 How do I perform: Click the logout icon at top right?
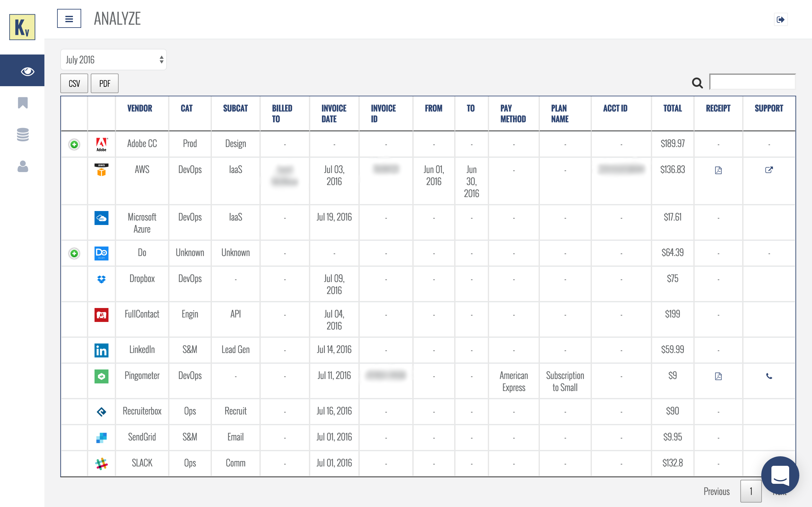pos(781,19)
